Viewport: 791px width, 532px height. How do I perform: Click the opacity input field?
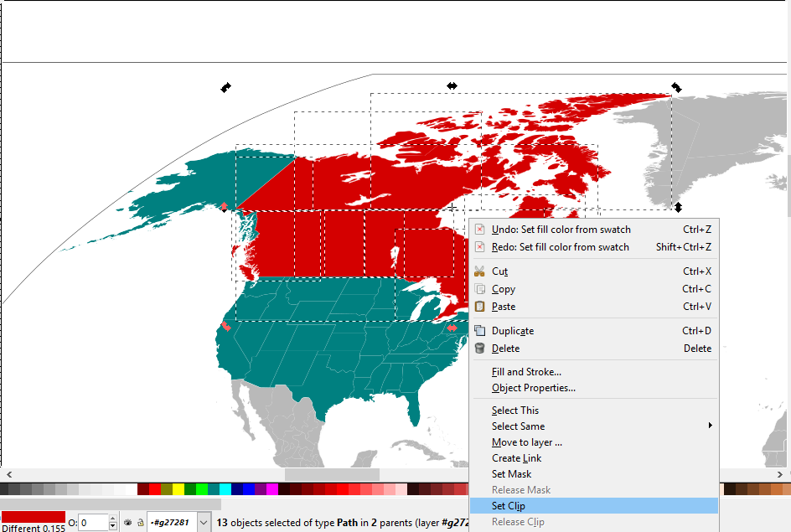pyautogui.click(x=92, y=523)
